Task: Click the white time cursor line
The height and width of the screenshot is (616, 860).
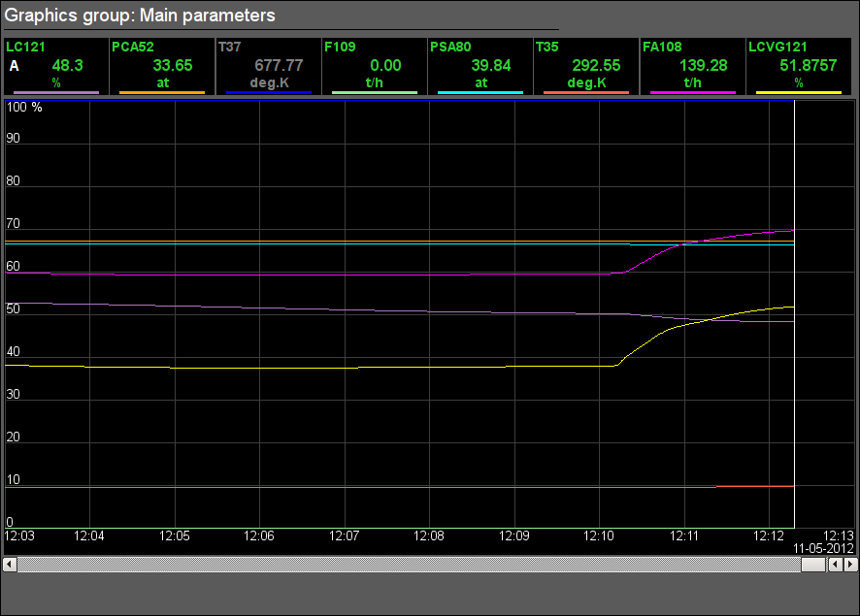Action: [x=794, y=314]
